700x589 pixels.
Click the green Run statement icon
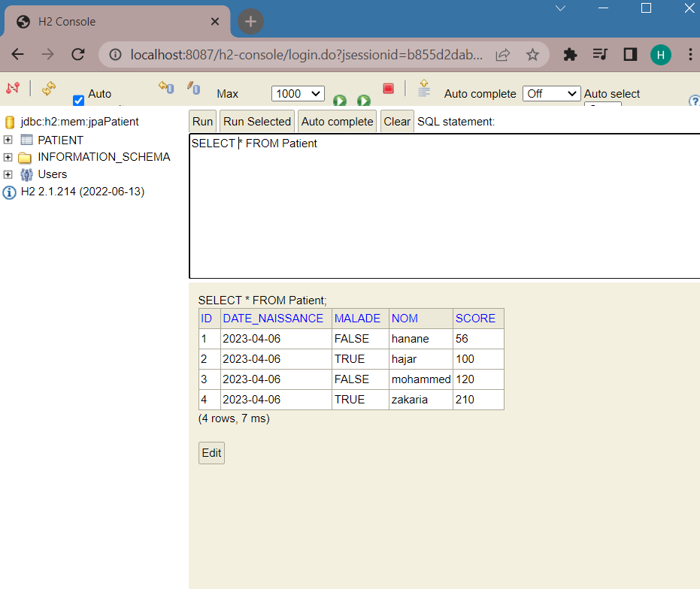pyautogui.click(x=340, y=101)
